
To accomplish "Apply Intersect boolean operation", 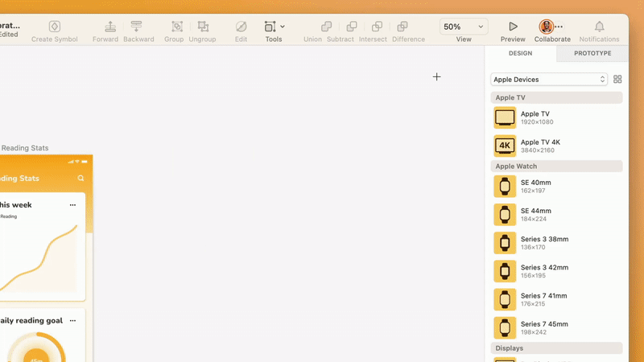I will tap(377, 27).
